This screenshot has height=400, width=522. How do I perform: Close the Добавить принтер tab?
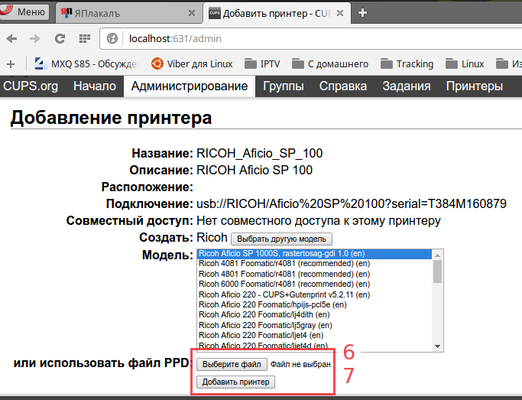coord(340,13)
